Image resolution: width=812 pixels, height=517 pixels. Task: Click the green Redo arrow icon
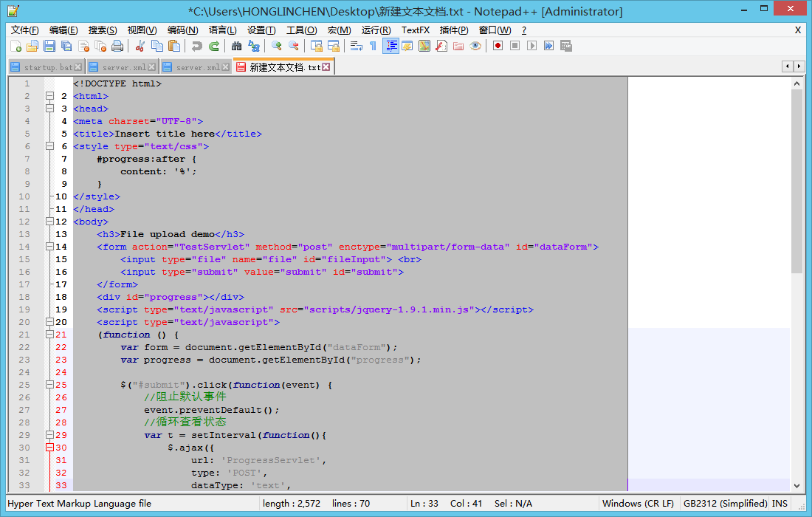pyautogui.click(x=213, y=46)
